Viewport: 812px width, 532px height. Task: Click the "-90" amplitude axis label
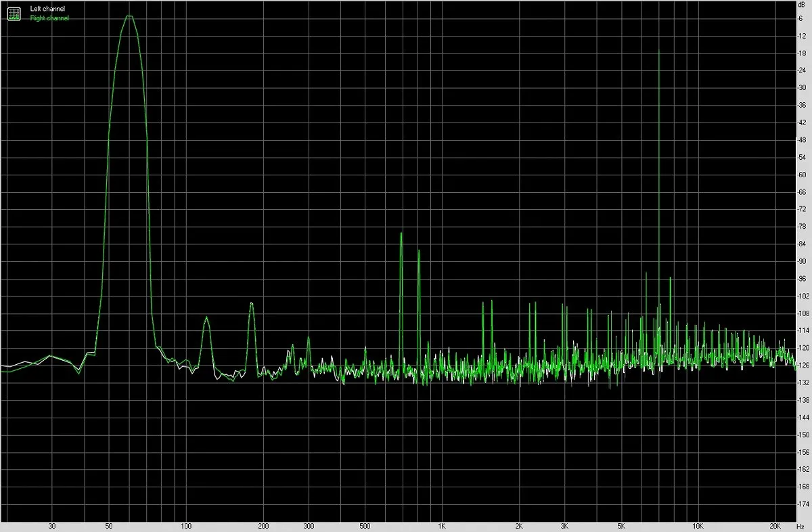pos(803,261)
